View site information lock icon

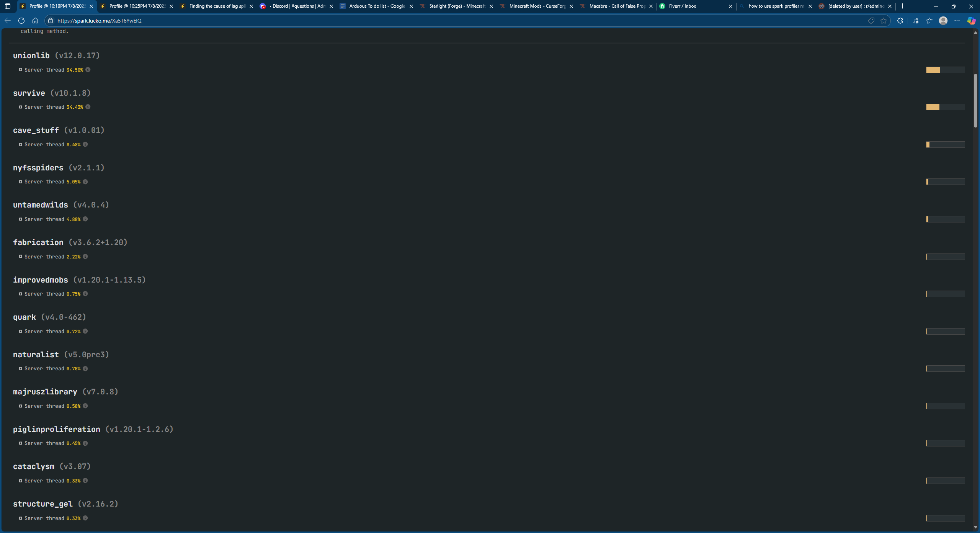point(51,21)
